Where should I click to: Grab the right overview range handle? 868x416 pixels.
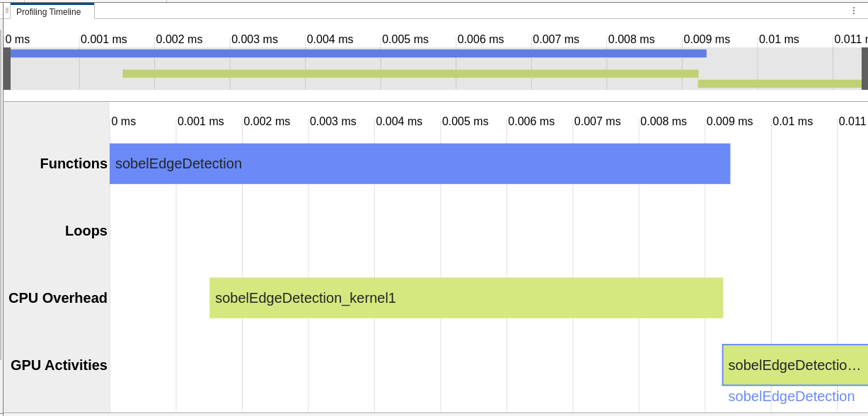864,69
